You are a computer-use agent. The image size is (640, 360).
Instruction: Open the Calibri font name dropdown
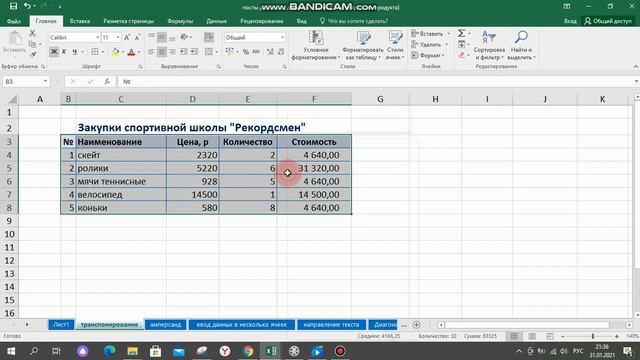click(x=98, y=38)
